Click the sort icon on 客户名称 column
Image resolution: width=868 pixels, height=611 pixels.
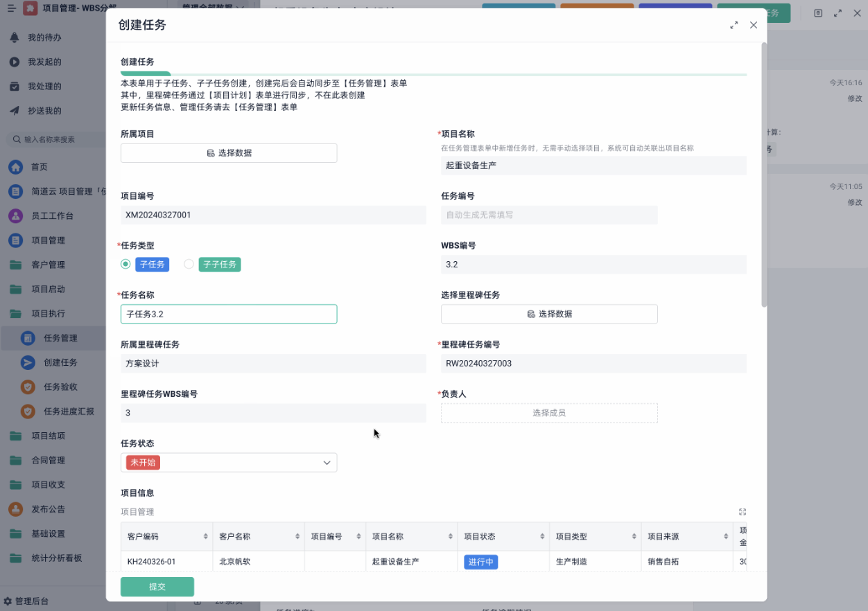tap(297, 537)
